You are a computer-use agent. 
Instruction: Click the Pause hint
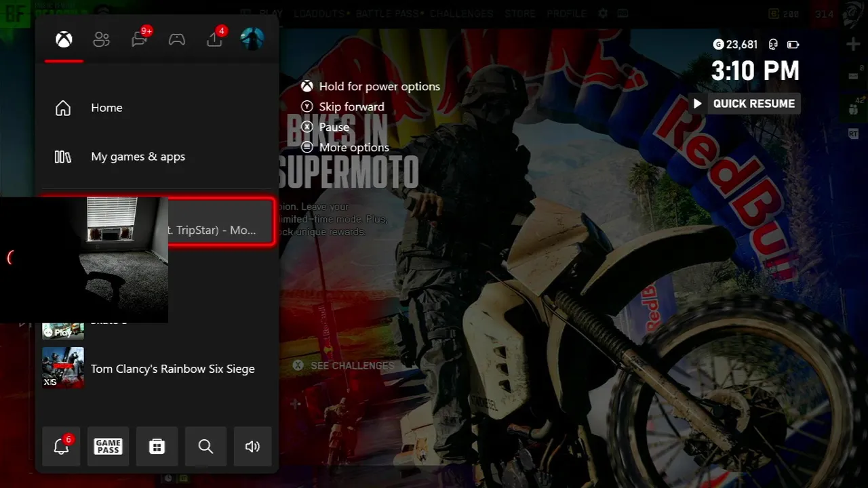[x=325, y=127]
